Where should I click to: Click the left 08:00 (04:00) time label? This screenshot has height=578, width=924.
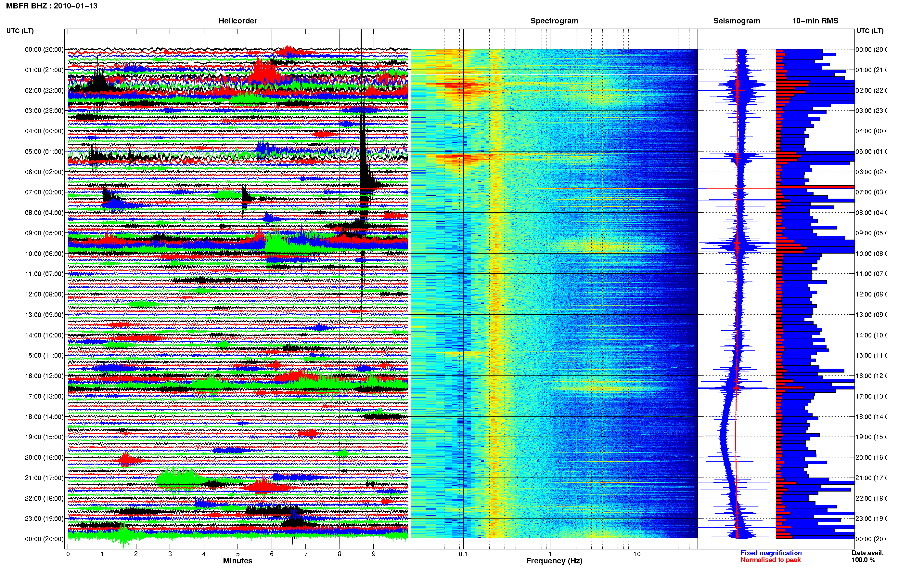pyautogui.click(x=44, y=213)
